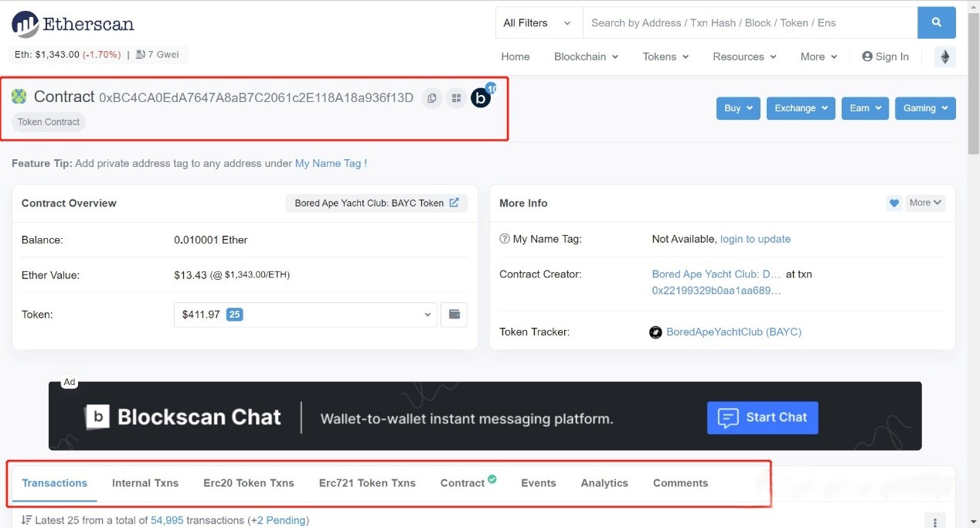Click into the address search field

click(750, 23)
